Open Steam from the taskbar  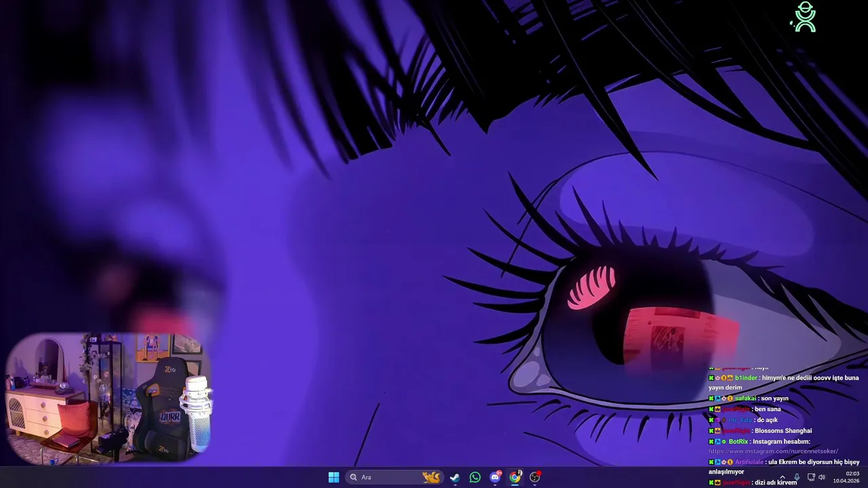455,477
